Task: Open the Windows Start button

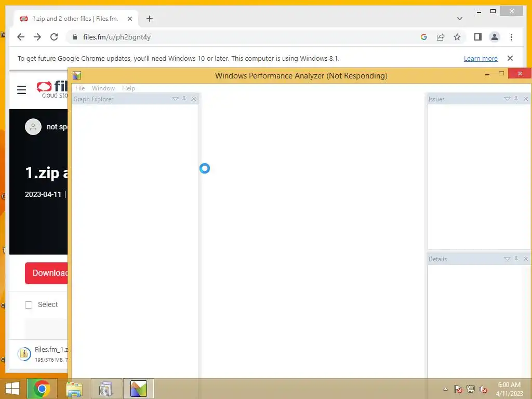Action: pyautogui.click(x=12, y=389)
